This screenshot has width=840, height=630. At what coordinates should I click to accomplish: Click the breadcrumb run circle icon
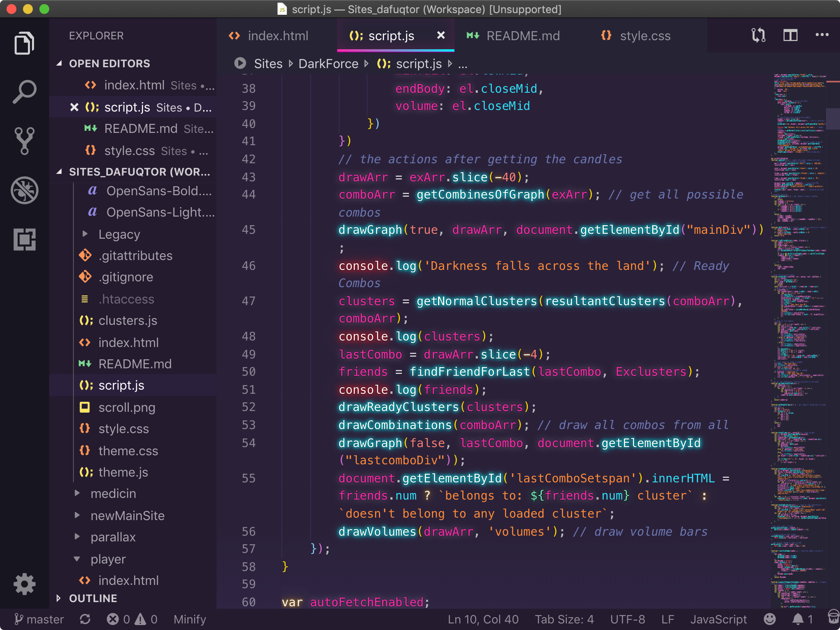coord(240,63)
